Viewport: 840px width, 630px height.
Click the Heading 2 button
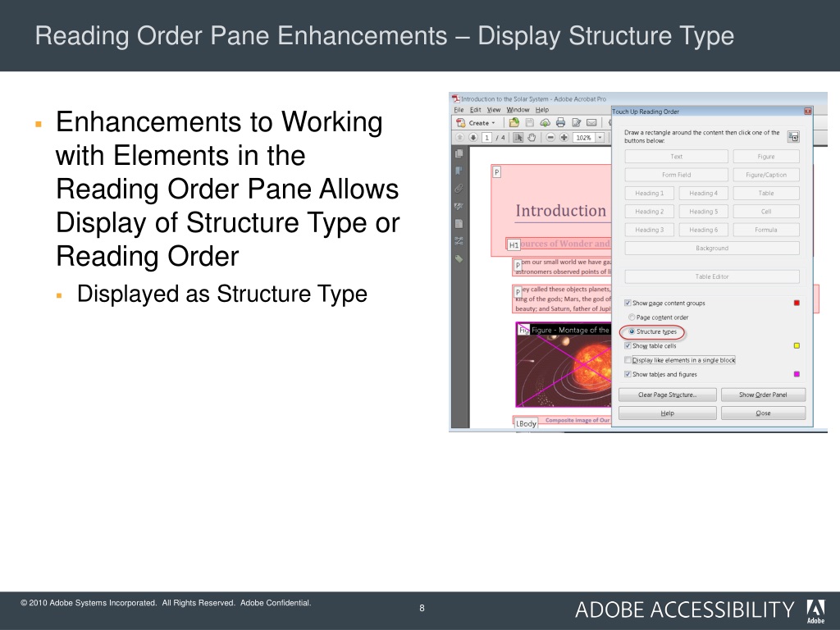click(650, 212)
